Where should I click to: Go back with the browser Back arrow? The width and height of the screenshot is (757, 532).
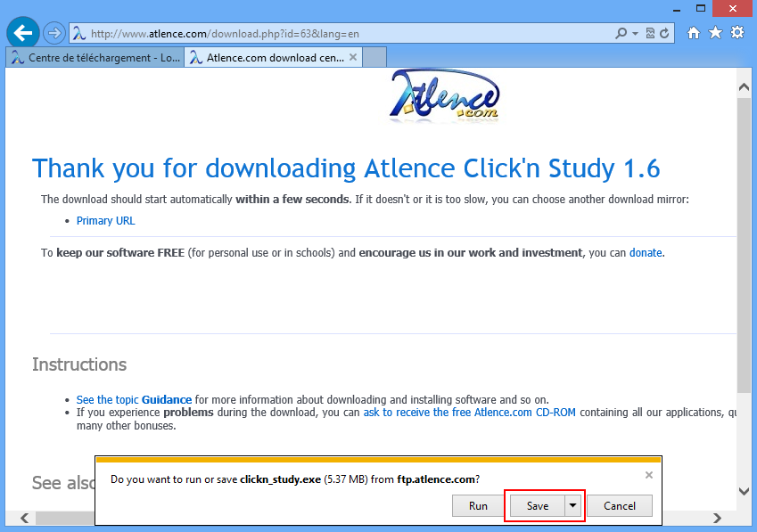pyautogui.click(x=22, y=33)
